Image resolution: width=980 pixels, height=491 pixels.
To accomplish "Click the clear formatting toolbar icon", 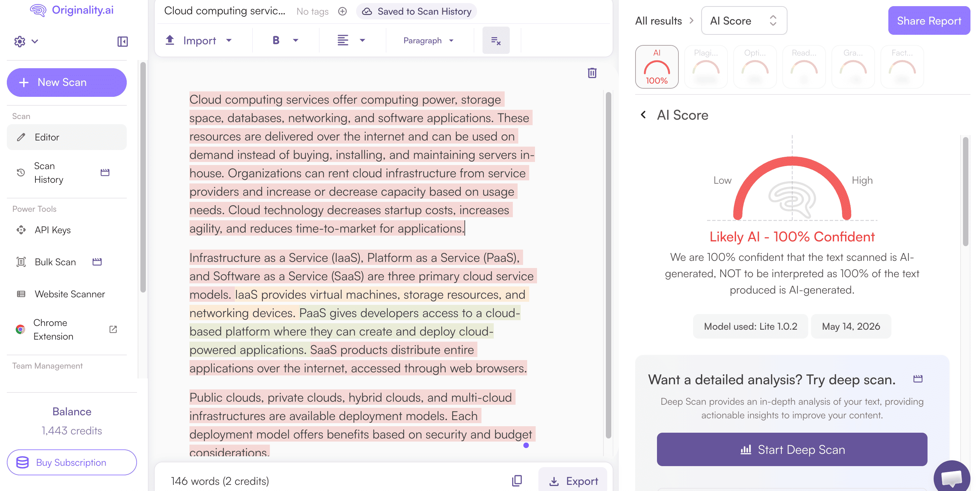I will tap(496, 40).
